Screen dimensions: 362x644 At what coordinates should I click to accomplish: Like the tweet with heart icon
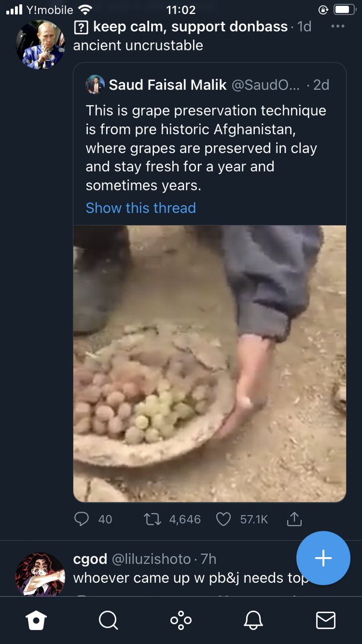click(223, 519)
